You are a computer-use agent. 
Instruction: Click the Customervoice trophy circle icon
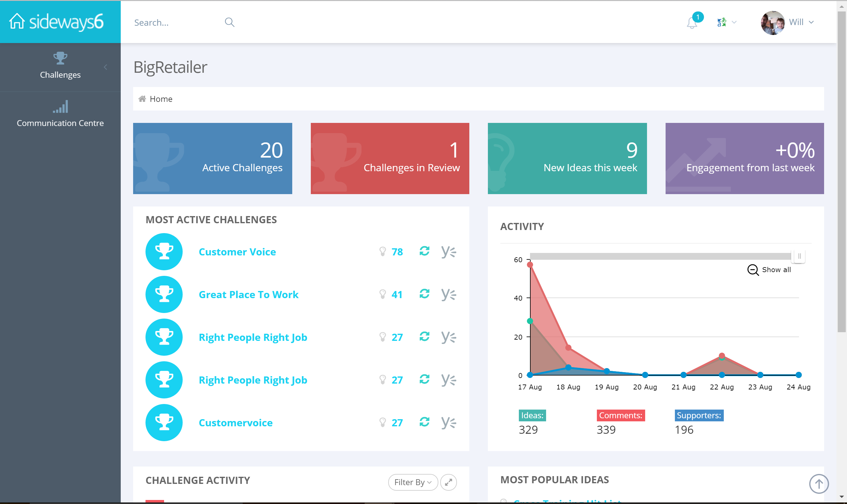(164, 423)
